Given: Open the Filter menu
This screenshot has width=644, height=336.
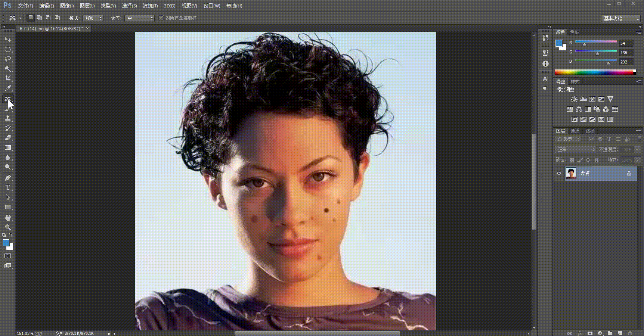Looking at the screenshot, I should click(x=150, y=6).
